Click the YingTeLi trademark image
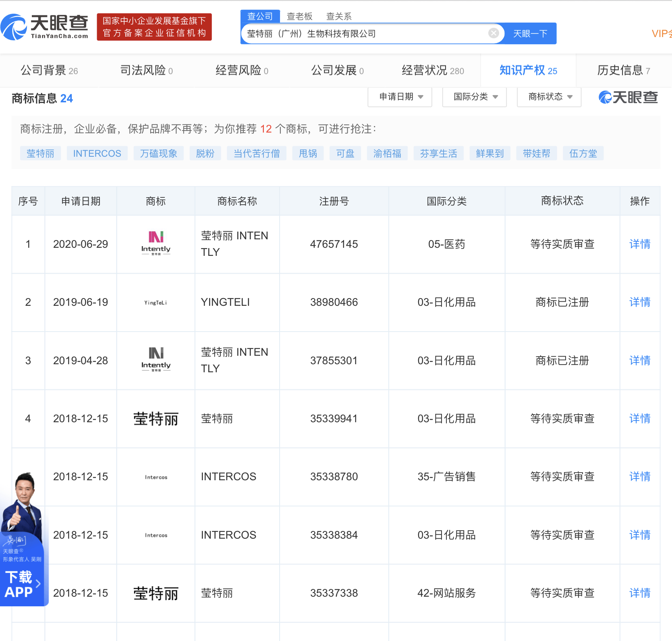Screen dimensions: 672x641 coord(156,303)
